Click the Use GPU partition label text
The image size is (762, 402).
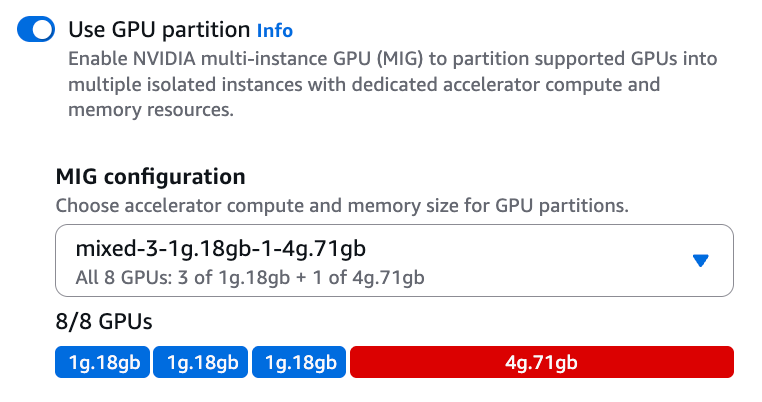[x=159, y=30]
